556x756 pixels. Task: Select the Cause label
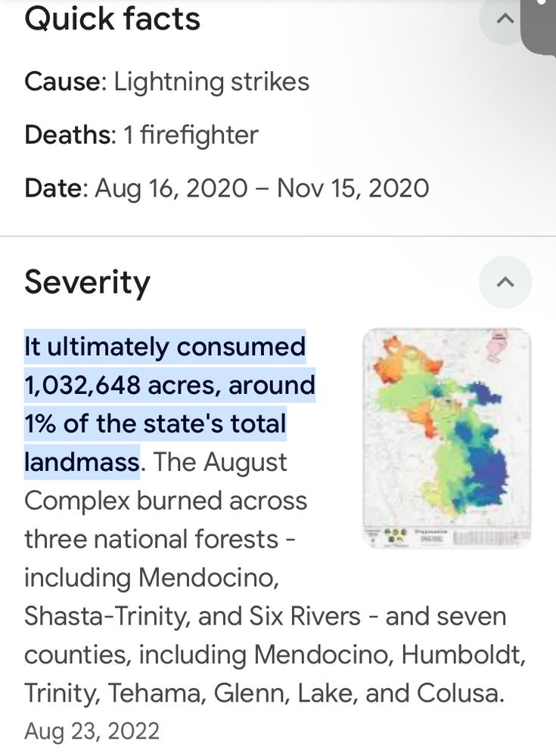coord(65,81)
